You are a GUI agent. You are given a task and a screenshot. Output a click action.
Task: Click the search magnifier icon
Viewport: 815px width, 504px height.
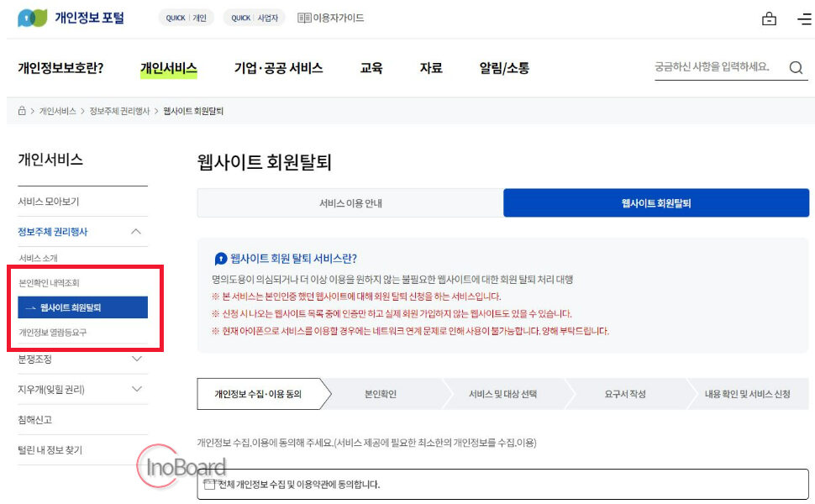(796, 67)
